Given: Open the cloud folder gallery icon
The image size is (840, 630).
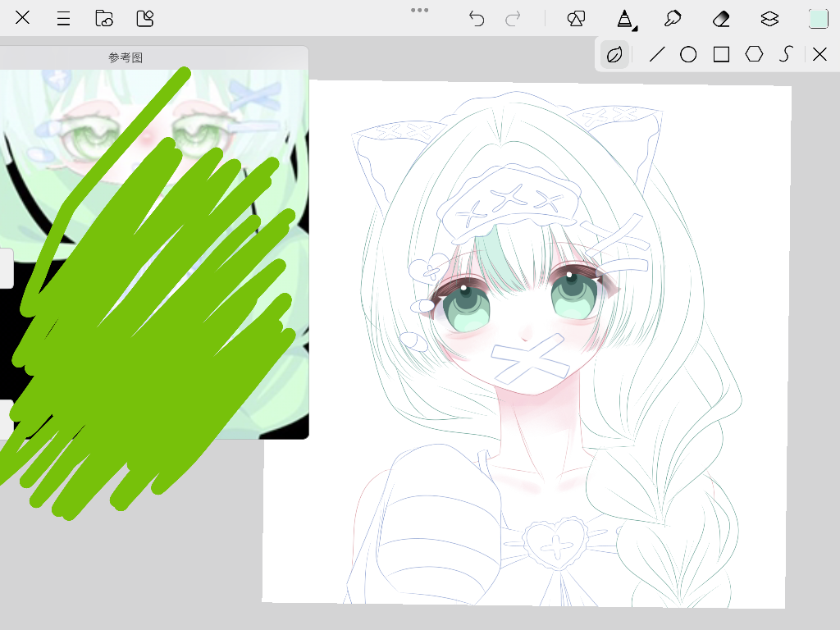Looking at the screenshot, I should coord(104,18).
